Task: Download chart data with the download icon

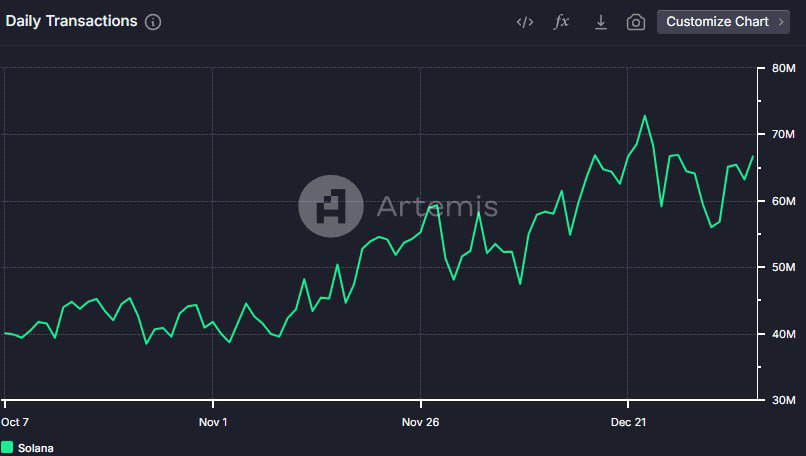Action: (600, 22)
